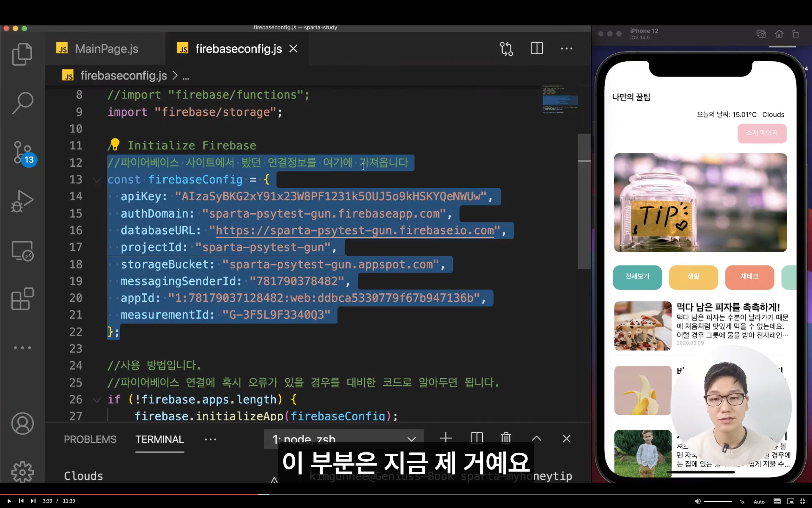812x508 pixels.
Task: Click the editor vertical scrollbar
Action: 584,202
